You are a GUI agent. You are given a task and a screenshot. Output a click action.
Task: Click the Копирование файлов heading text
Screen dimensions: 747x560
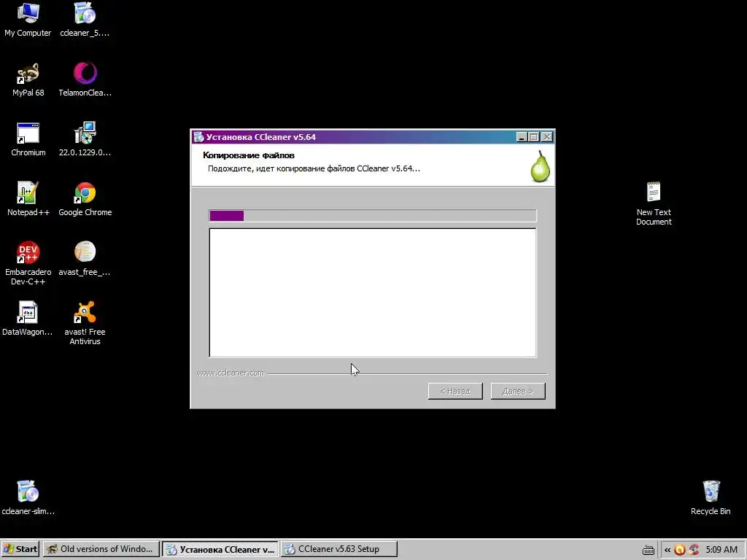249,155
